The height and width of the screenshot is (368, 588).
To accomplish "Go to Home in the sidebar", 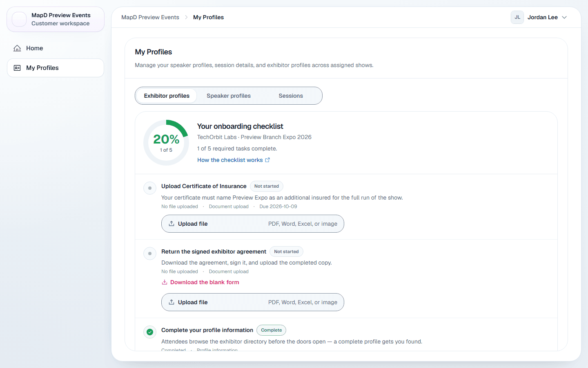I will [x=56, y=48].
